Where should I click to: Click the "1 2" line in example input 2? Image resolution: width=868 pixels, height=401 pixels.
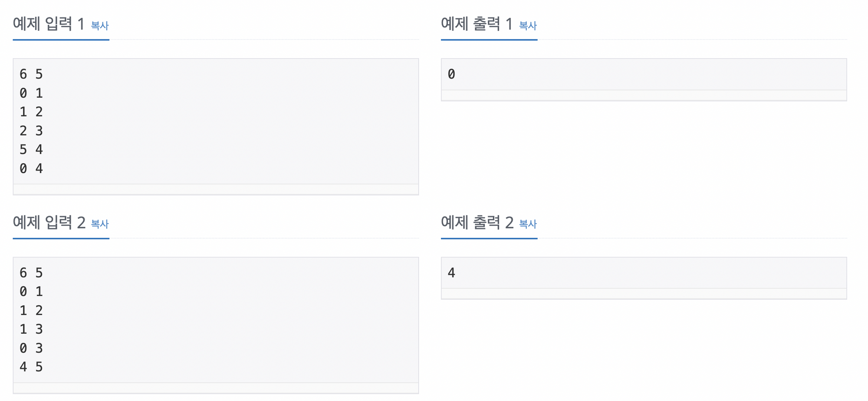[x=31, y=310]
